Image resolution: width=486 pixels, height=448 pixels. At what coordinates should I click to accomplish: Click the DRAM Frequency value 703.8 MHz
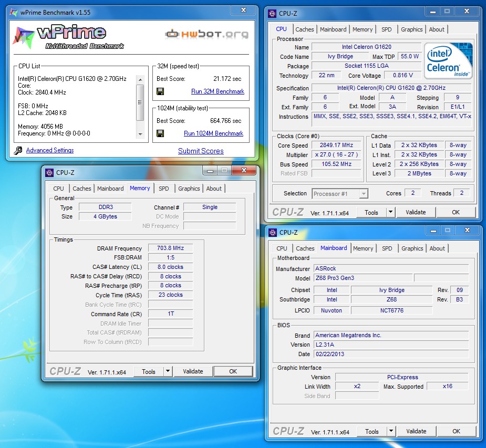pos(170,248)
